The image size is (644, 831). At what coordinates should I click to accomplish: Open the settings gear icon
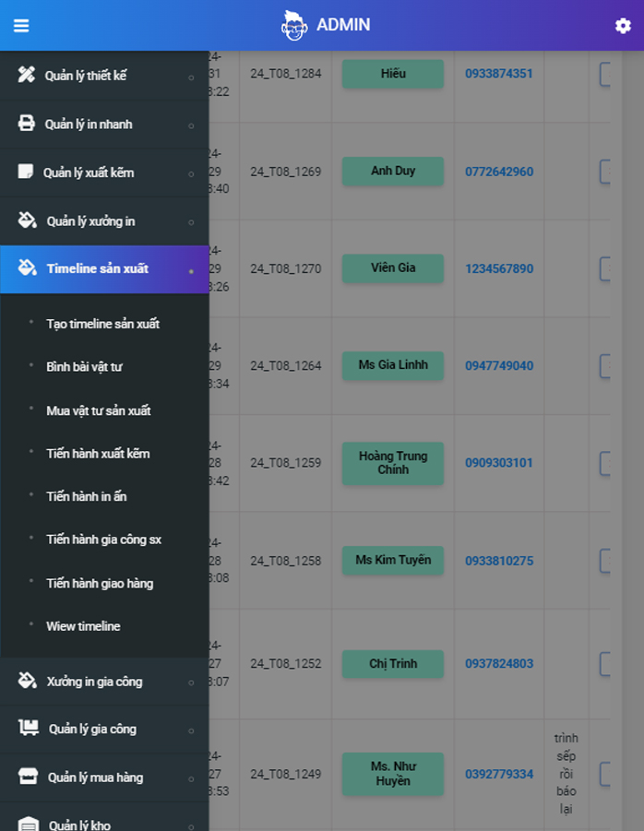click(623, 26)
